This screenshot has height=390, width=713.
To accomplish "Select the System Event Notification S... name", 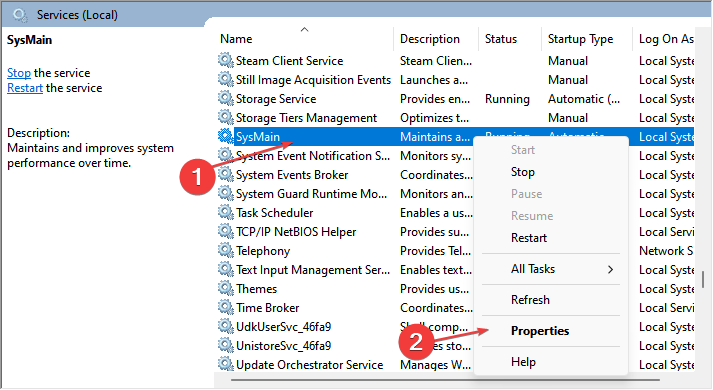I will (x=313, y=155).
